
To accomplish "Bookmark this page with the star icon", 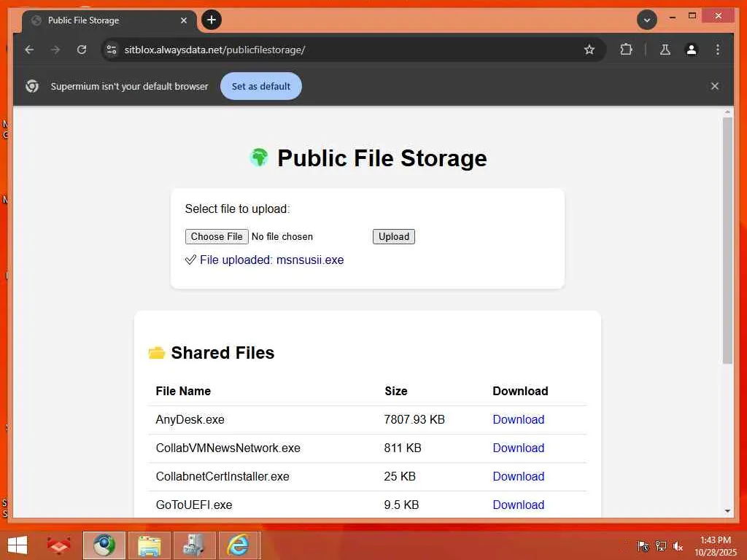I will pos(589,50).
